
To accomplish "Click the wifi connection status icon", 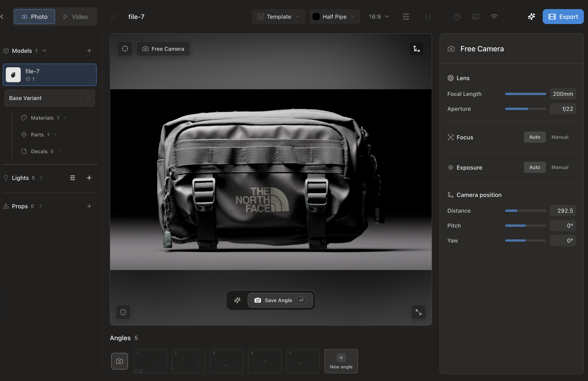I will (x=494, y=17).
